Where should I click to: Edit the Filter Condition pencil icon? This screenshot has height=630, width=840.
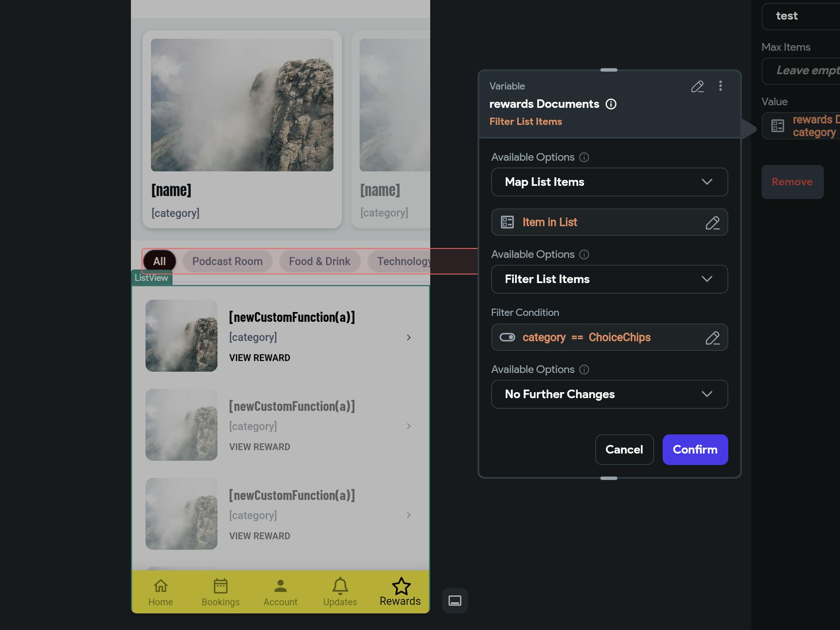click(713, 338)
